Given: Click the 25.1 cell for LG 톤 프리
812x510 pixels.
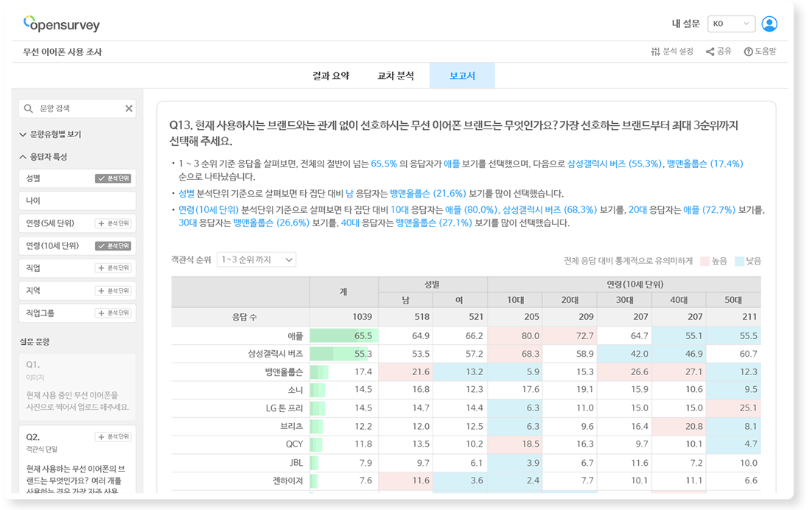Looking at the screenshot, I should click(733, 408).
